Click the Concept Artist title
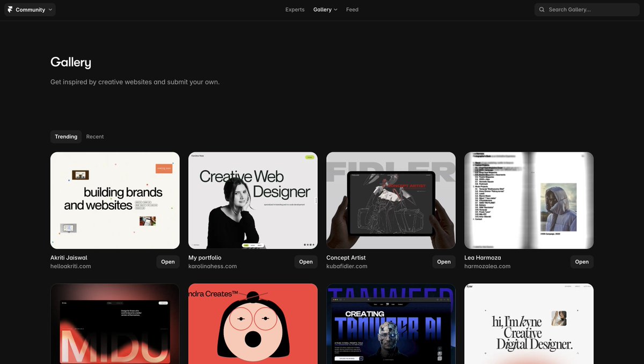 tap(346, 258)
